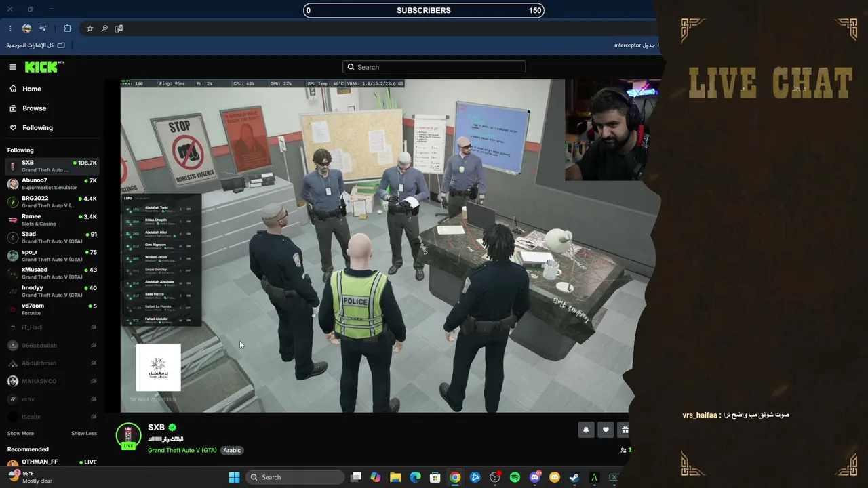Open Steam from taskbar
This screenshot has height=488, width=868.
coord(574,477)
